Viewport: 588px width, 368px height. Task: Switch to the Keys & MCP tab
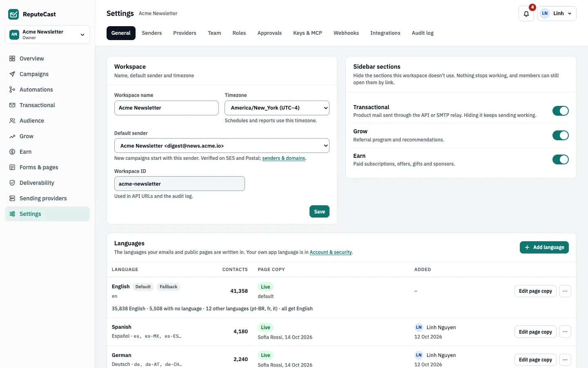pyautogui.click(x=307, y=33)
